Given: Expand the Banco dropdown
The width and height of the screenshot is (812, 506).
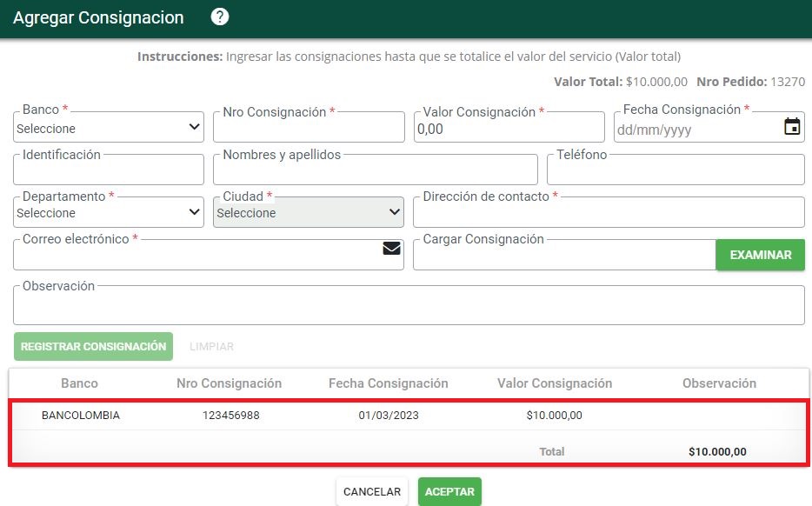Looking at the screenshot, I should [x=108, y=128].
